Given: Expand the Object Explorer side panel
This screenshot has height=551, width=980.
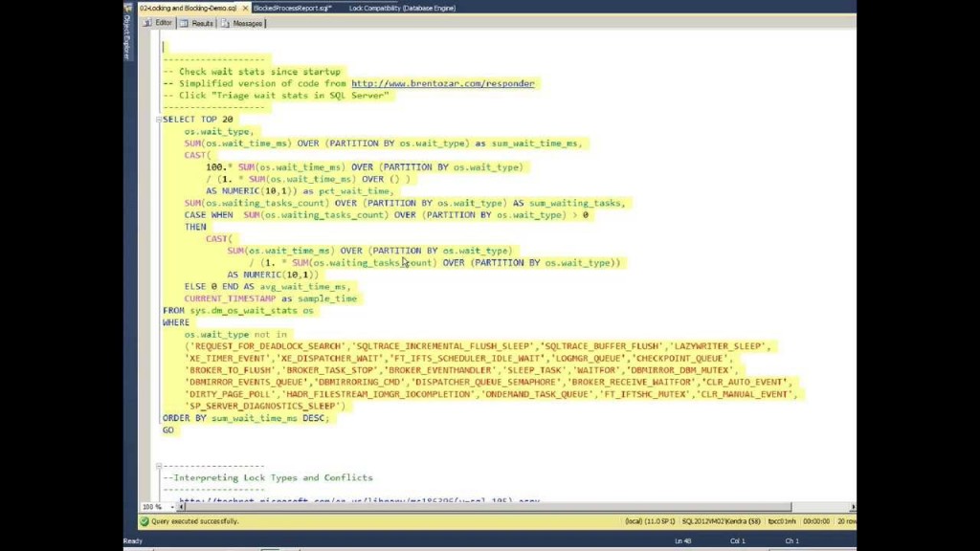Looking at the screenshot, I should [127, 38].
